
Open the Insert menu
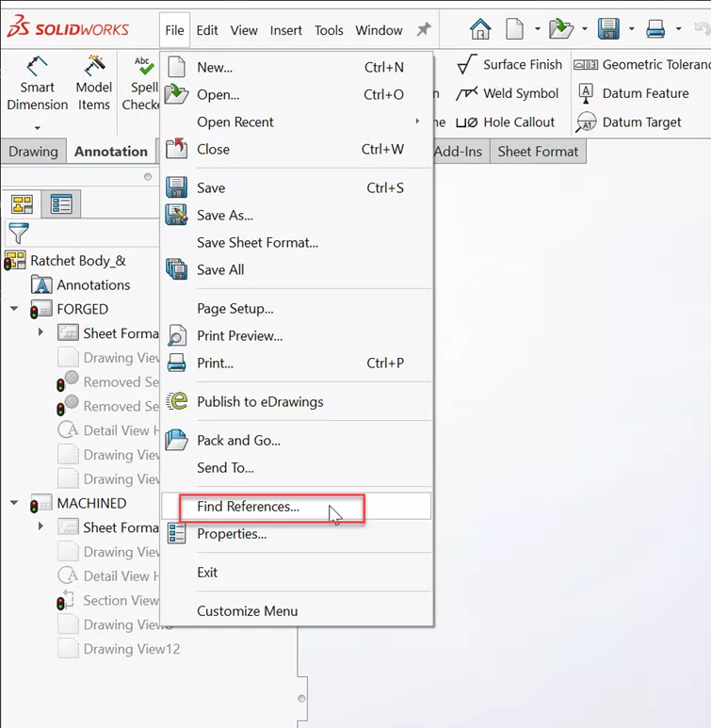(285, 31)
